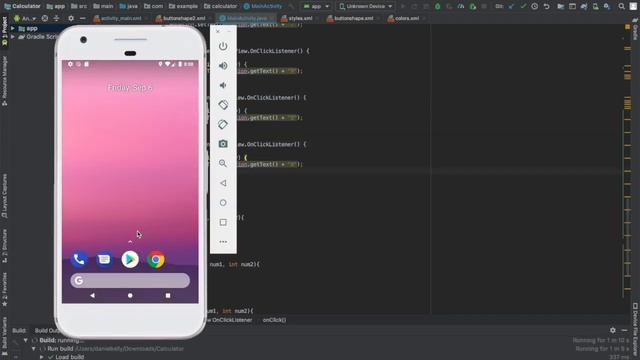Screen dimensions: 640x360
Task: Open the Favorites side panel
Action: (4, 289)
